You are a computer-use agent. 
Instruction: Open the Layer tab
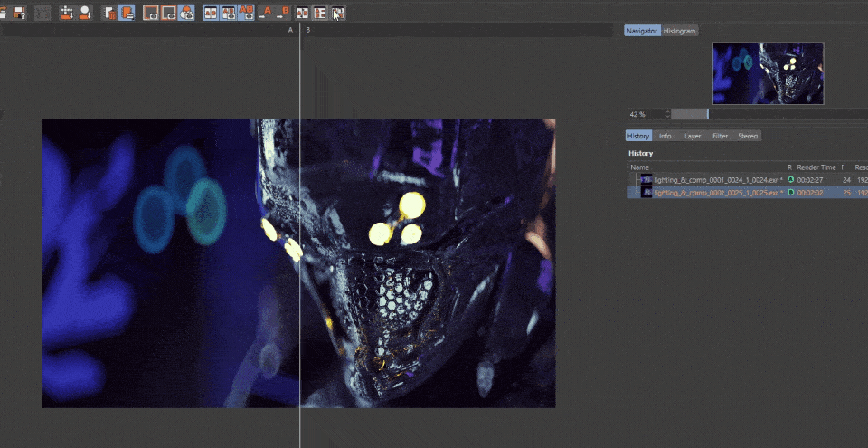(693, 136)
